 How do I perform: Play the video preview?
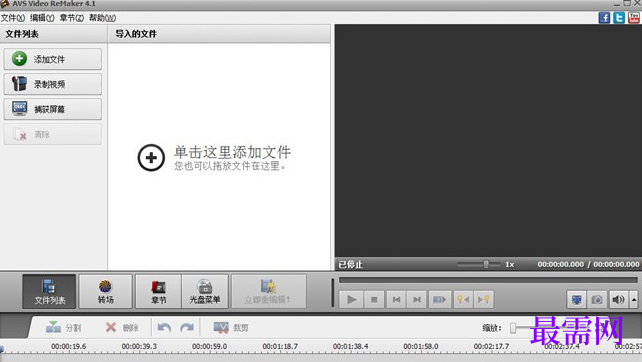pos(351,300)
